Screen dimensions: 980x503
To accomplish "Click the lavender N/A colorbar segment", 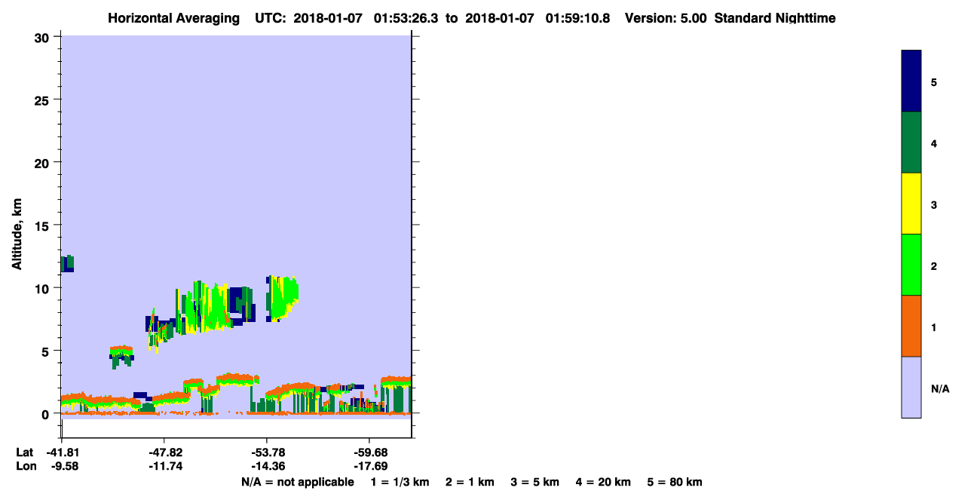I will tap(911, 387).
